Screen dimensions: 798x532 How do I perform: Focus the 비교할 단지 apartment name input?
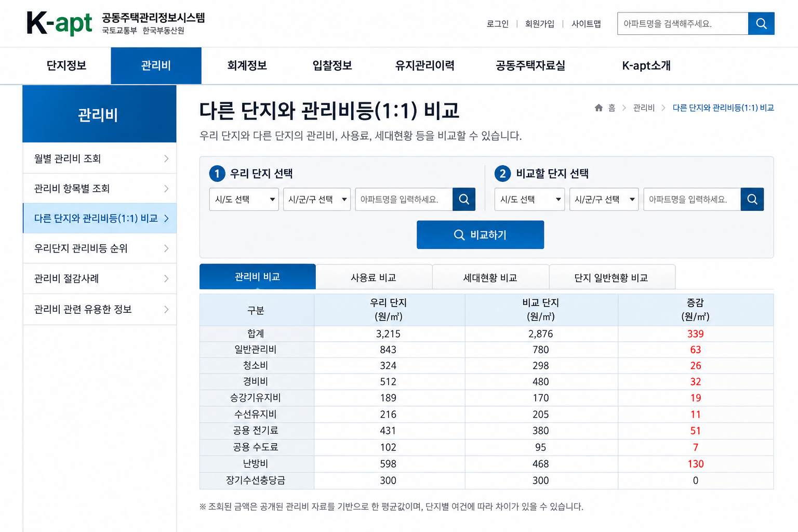pyautogui.click(x=692, y=199)
